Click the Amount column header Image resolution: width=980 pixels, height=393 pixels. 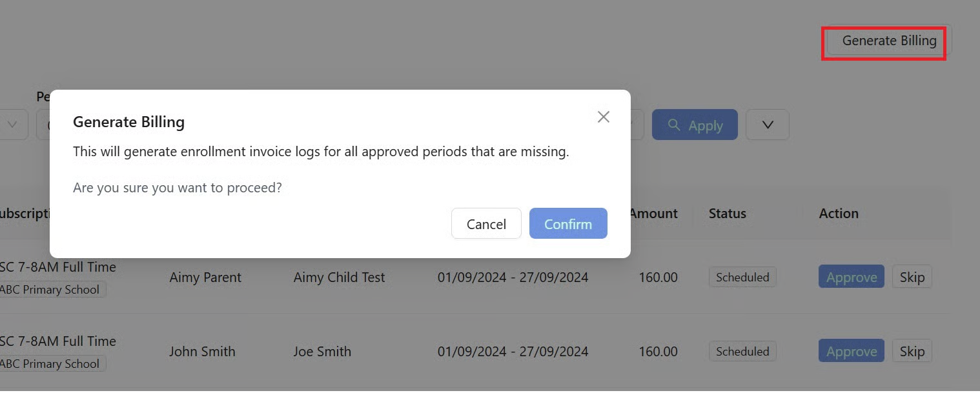pos(653,214)
